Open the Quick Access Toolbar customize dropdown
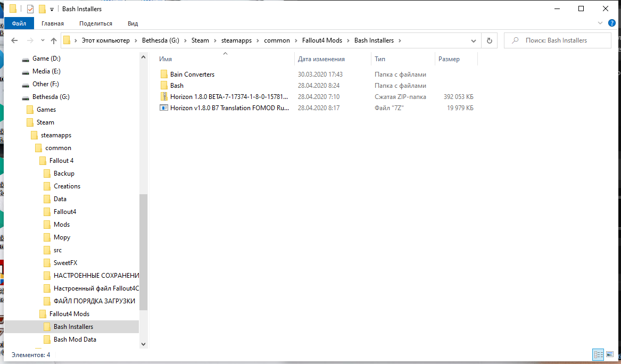621x364 pixels. tap(52, 9)
